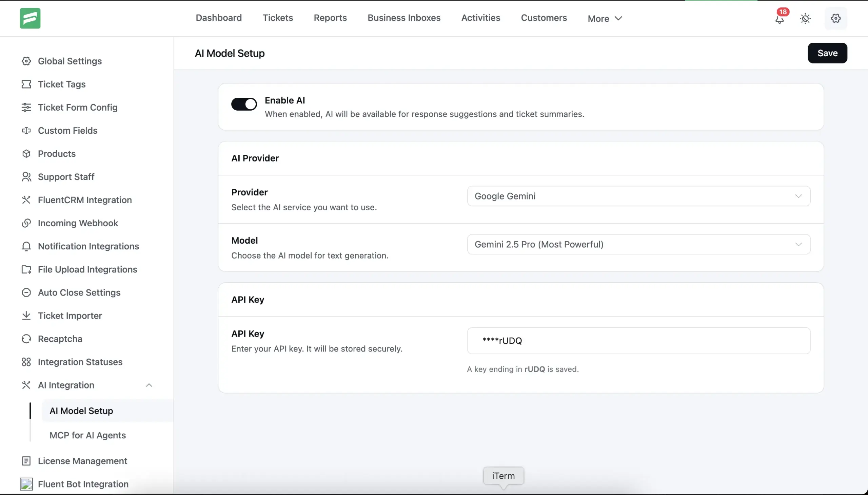Expand the More menu in top navigation
This screenshot has height=495, width=868.
tap(605, 18)
